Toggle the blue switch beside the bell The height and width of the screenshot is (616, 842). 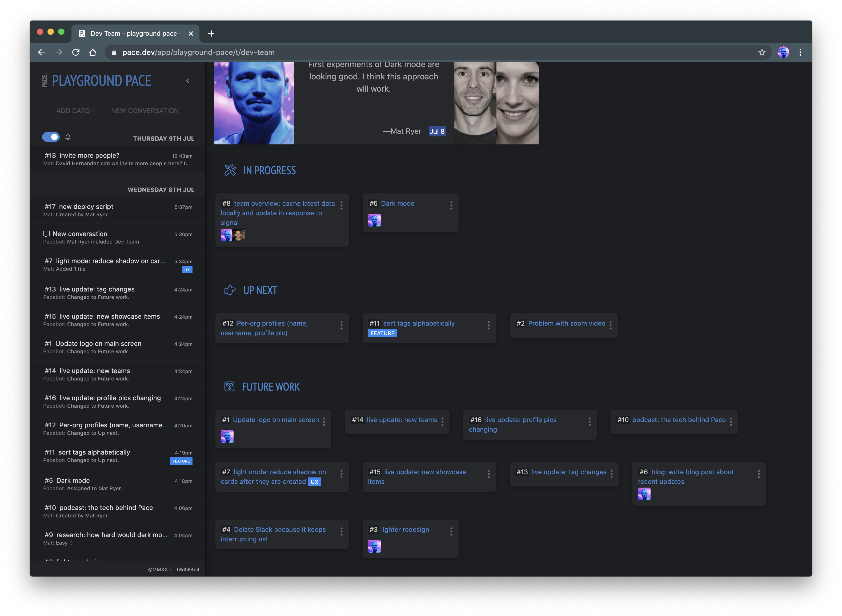[51, 137]
